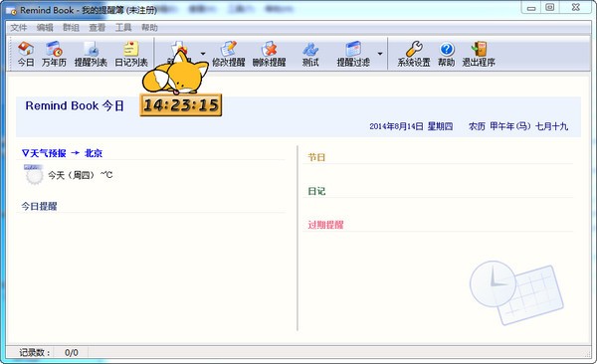Open the 群组 menu
The width and height of the screenshot is (597, 364).
coord(71,28)
